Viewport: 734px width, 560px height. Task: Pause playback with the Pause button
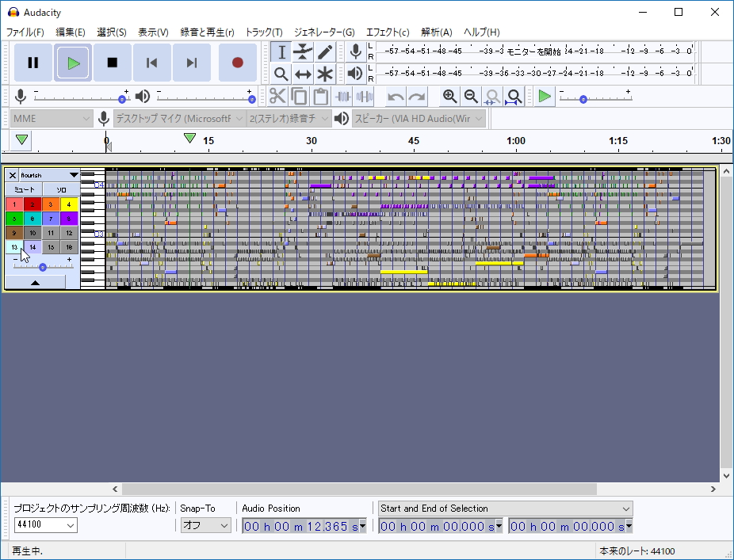click(32, 63)
